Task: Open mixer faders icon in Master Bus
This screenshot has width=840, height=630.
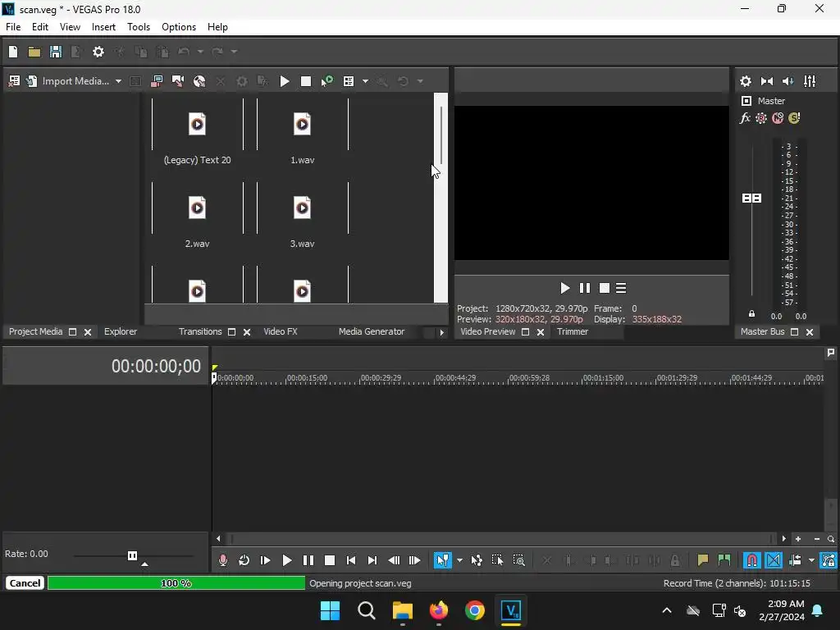Action: 810,81
